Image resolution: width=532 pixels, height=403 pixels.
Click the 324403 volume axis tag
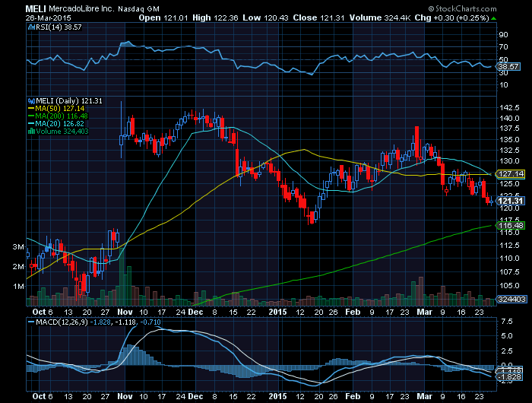coord(512,299)
